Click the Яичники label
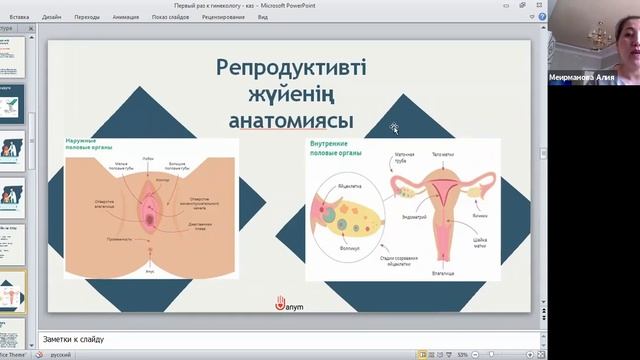Screen dimensions: 640x360 pos(480,216)
